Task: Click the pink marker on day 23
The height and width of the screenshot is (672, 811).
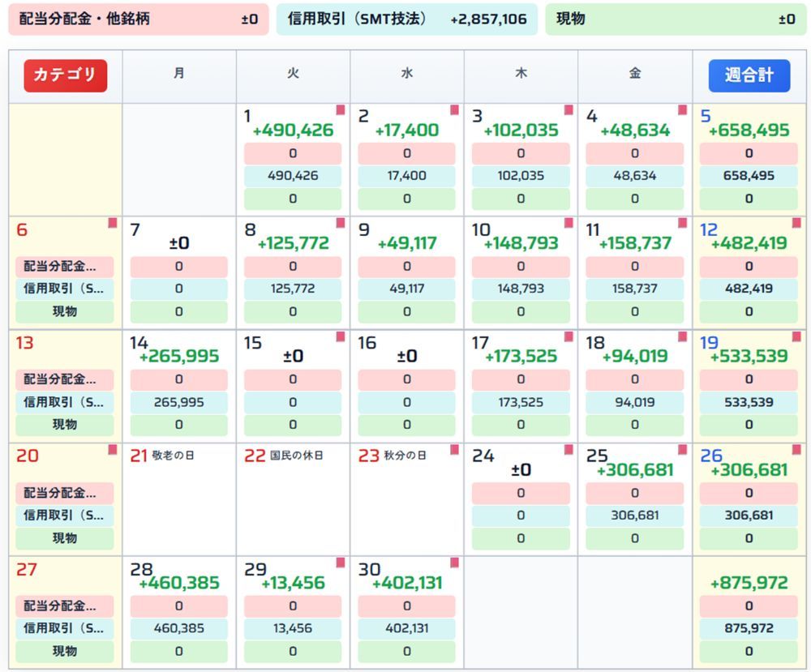Action: [455, 449]
